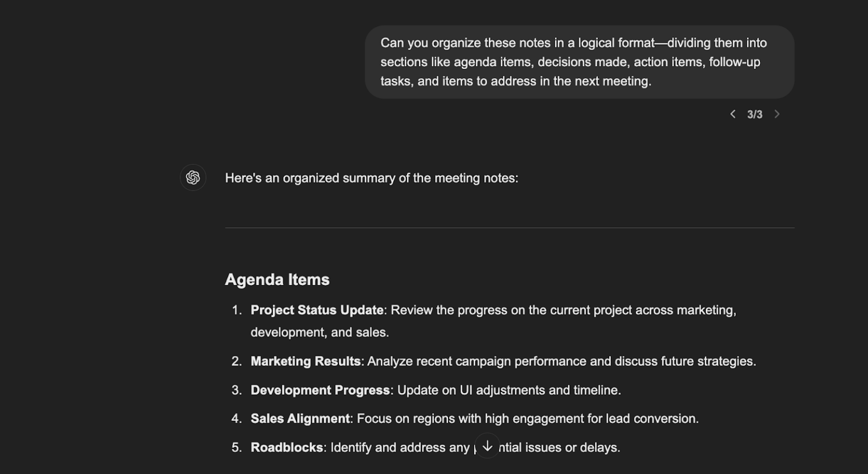Click the ChatGPT logo avatar
This screenshot has width=868, height=474.
(193, 177)
